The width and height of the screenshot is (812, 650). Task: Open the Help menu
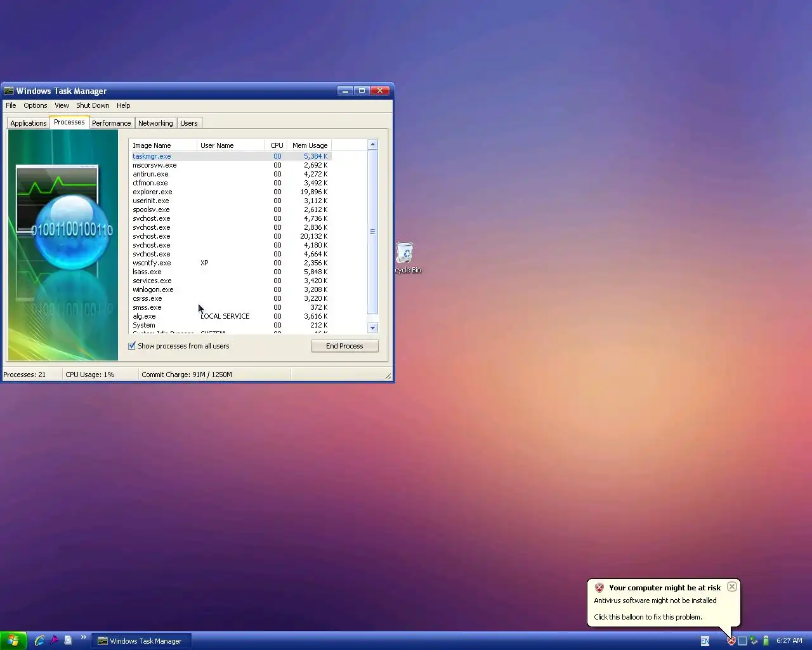[124, 105]
